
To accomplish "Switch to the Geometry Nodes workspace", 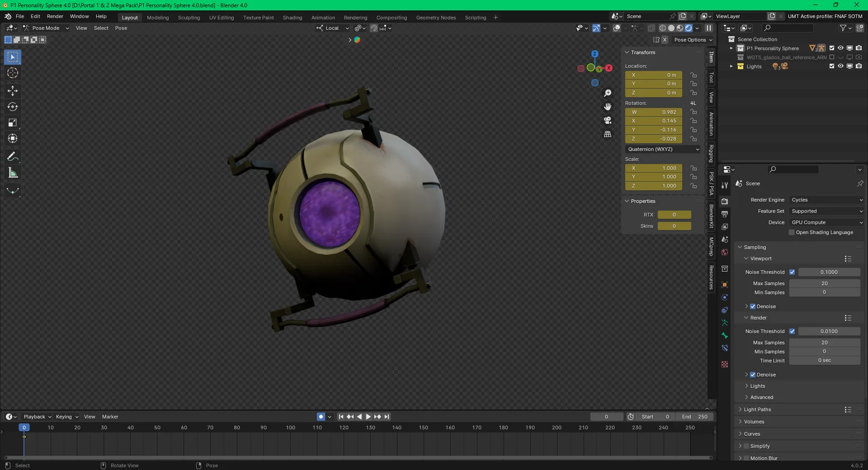I will point(436,17).
